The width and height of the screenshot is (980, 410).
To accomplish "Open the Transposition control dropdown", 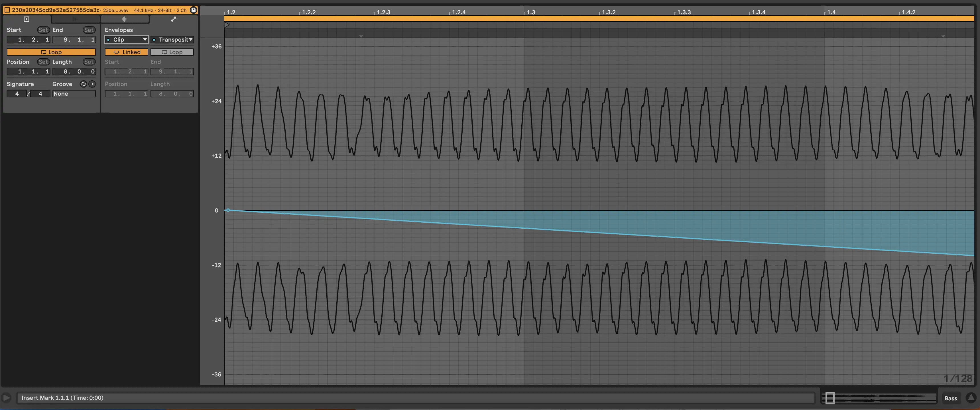I will pos(172,40).
